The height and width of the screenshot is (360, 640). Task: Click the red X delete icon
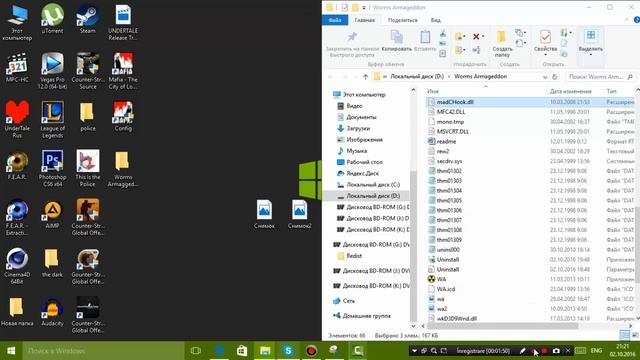[x=476, y=37]
